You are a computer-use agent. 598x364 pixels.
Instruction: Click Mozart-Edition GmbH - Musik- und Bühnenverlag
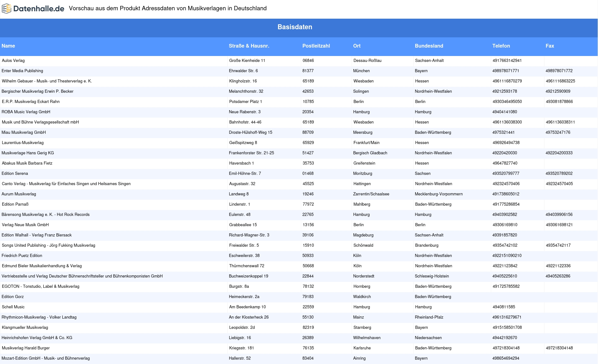(45, 358)
